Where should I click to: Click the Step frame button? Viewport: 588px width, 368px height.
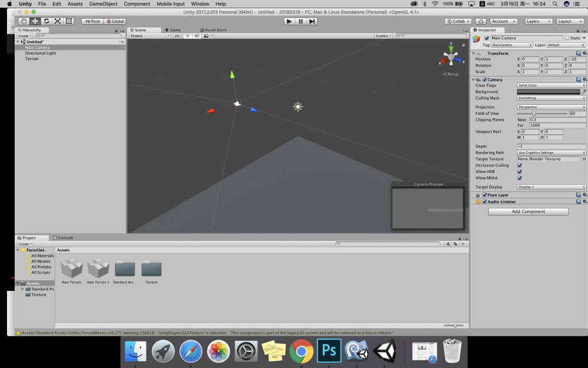312,21
